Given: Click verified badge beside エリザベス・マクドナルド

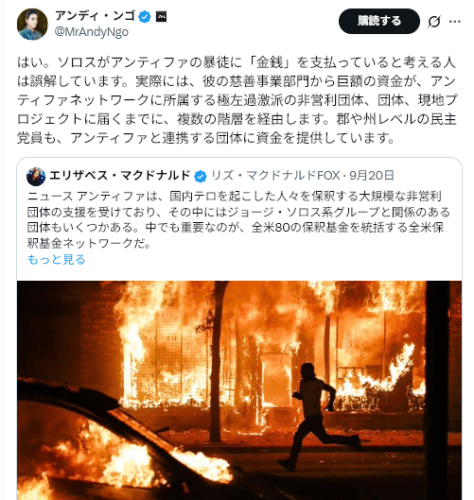Looking at the screenshot, I should pyautogui.click(x=200, y=176).
